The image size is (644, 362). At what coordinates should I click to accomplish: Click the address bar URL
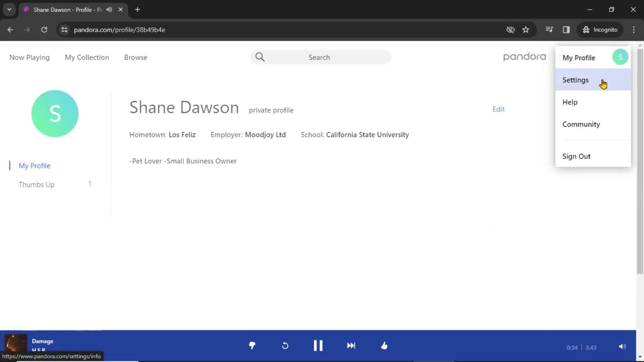click(119, 29)
